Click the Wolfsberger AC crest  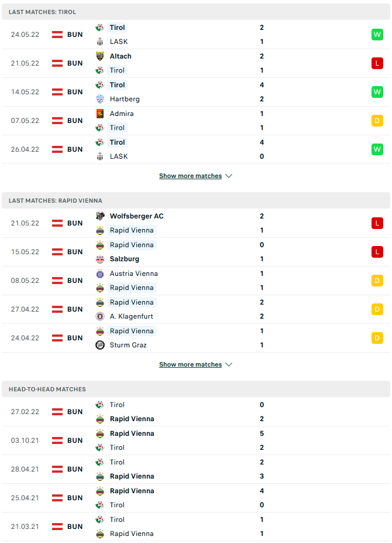pos(100,216)
